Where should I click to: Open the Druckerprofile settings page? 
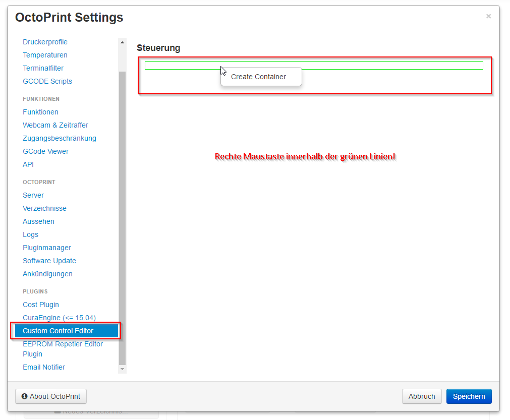pos(45,42)
